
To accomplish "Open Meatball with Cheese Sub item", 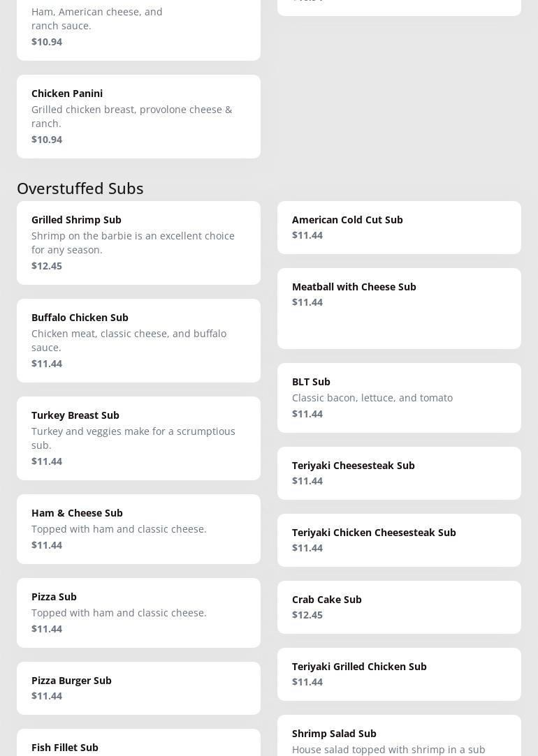I will point(399,308).
